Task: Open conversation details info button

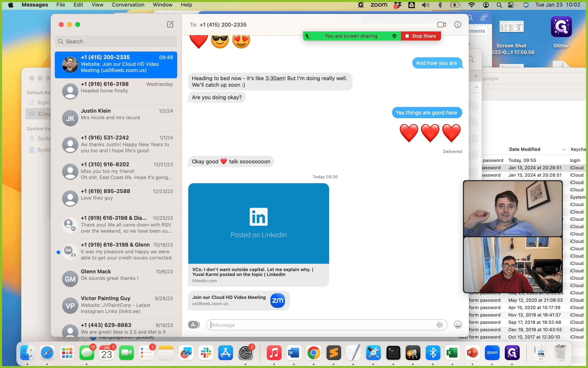Action: [458, 25]
